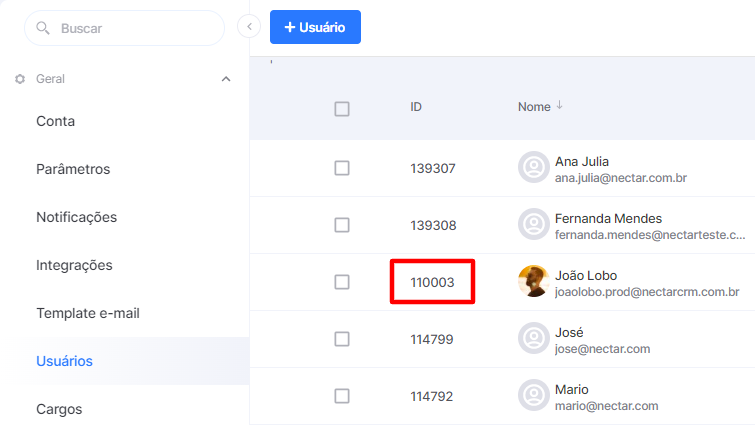Click the gear icon beside Geral
This screenshot has height=425, width=755.
tap(20, 78)
